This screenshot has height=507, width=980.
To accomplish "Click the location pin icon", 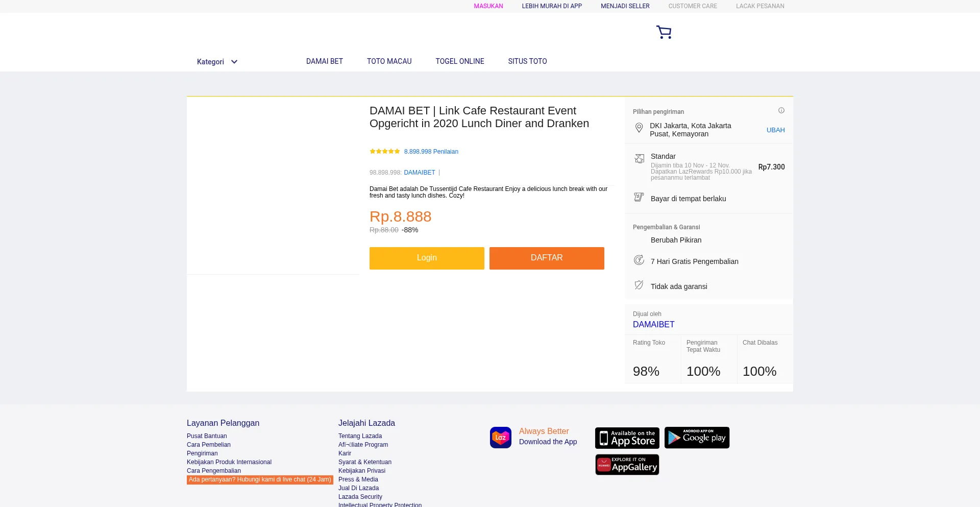I will click(639, 128).
